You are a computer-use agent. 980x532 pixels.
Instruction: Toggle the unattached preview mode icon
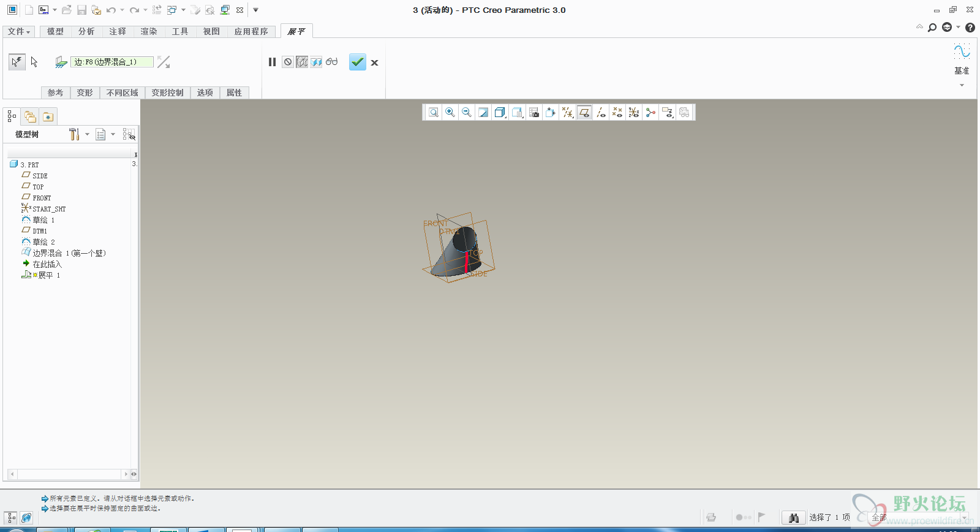click(302, 62)
